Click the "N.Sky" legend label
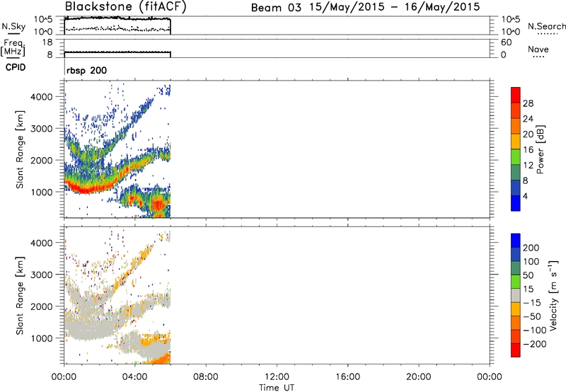This screenshot has width=566, height=392. tap(13, 26)
